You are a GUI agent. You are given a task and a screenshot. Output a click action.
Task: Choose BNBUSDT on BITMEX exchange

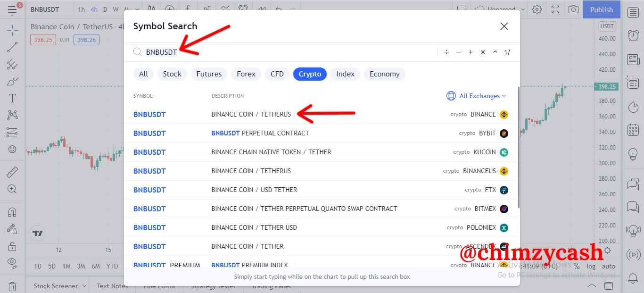coord(321,209)
